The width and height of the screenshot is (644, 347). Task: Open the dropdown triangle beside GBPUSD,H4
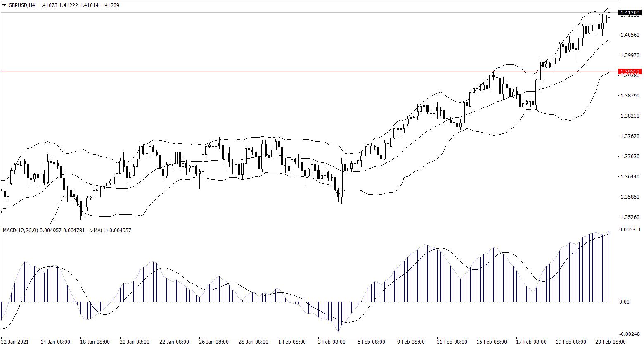(4, 6)
